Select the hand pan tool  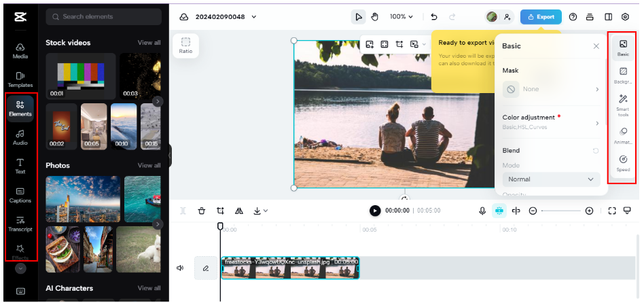(x=374, y=17)
